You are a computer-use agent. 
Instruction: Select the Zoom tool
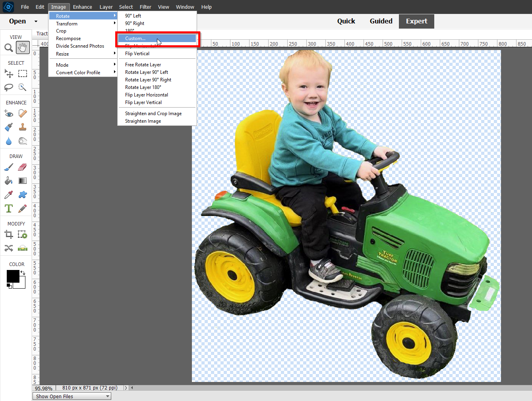pos(8,48)
